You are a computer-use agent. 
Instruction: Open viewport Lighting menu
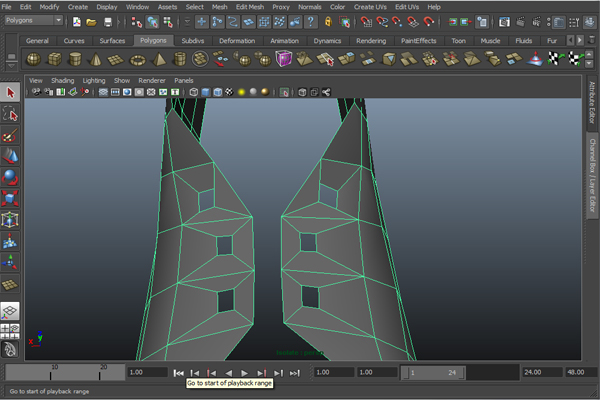point(94,80)
